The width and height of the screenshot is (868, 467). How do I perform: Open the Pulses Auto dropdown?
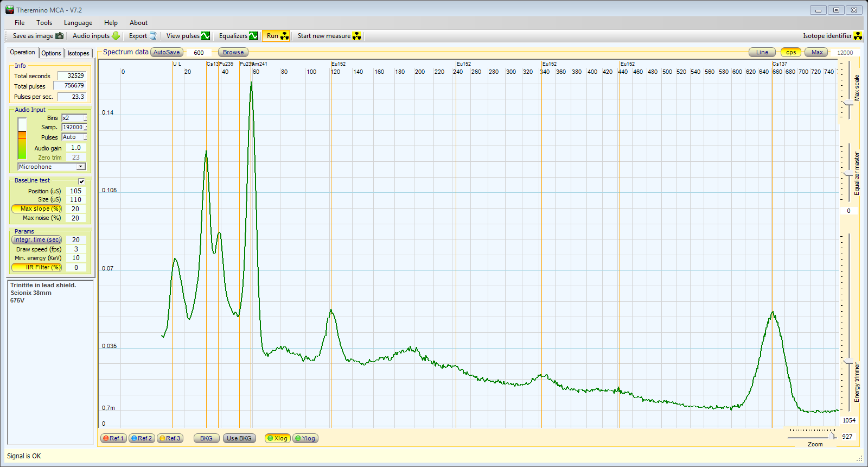pyautogui.click(x=85, y=137)
